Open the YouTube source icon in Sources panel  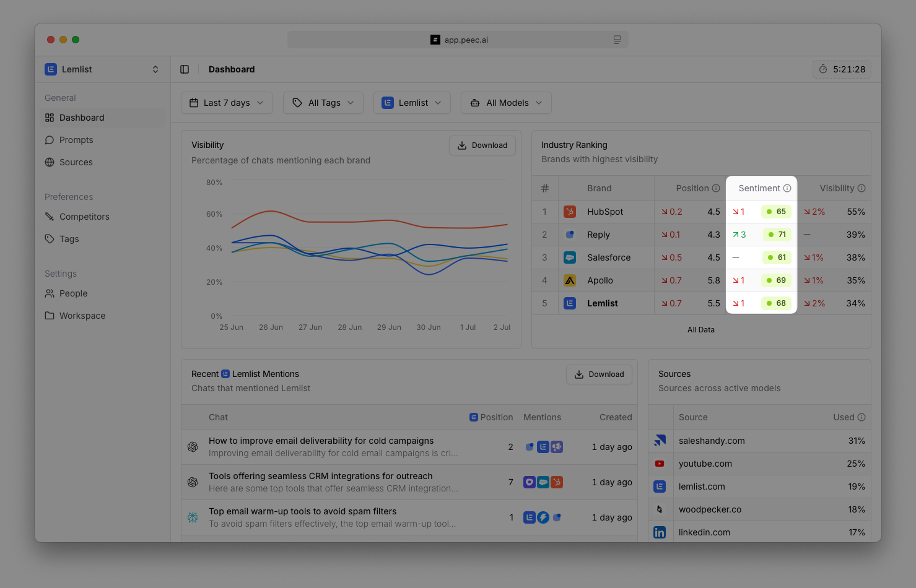coord(660,463)
